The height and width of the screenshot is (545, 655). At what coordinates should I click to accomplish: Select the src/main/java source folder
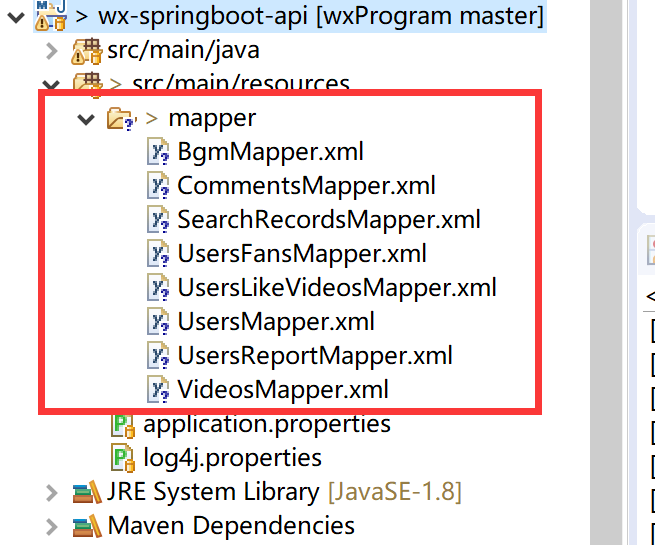click(183, 51)
